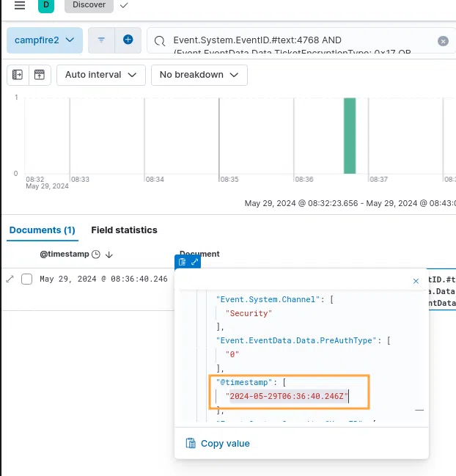Click the Copy value button

click(218, 443)
